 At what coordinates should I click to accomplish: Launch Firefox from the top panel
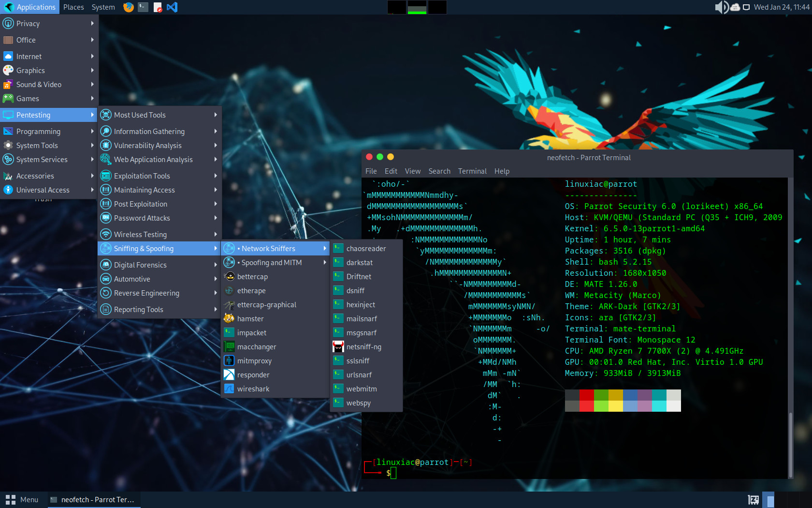click(x=128, y=7)
